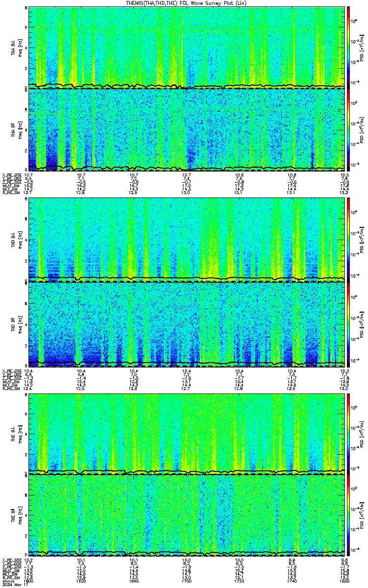
Task: Click the X_RE_GSE row label under the THE panels
Action: 11,560
